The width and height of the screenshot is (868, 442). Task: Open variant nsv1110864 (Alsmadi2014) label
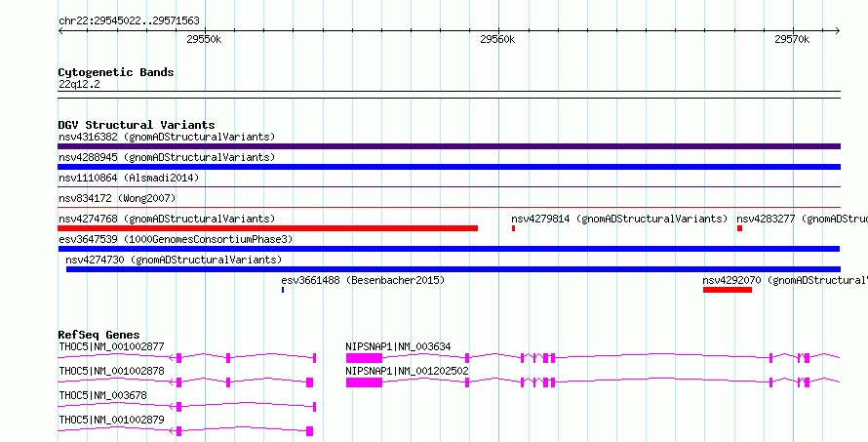[x=129, y=178]
